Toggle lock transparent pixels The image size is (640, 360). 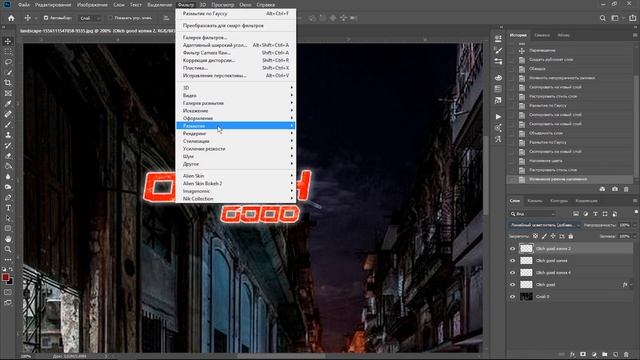point(535,236)
